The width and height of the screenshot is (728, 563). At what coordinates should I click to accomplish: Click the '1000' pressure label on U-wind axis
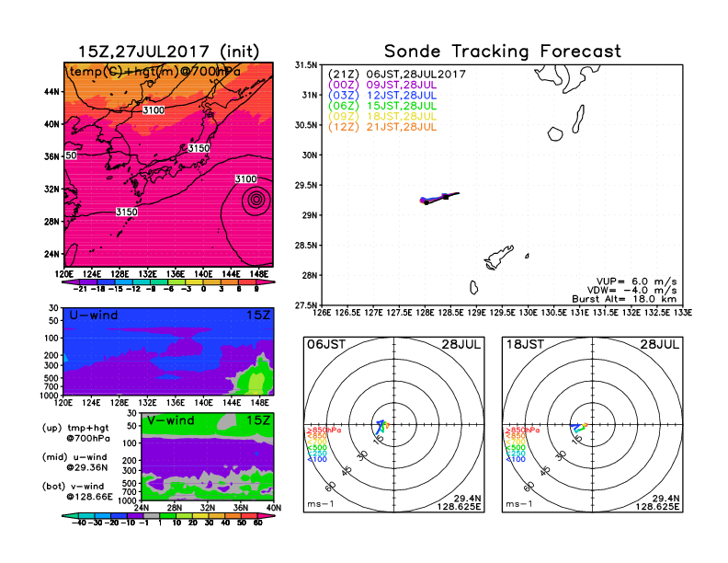click(50, 396)
